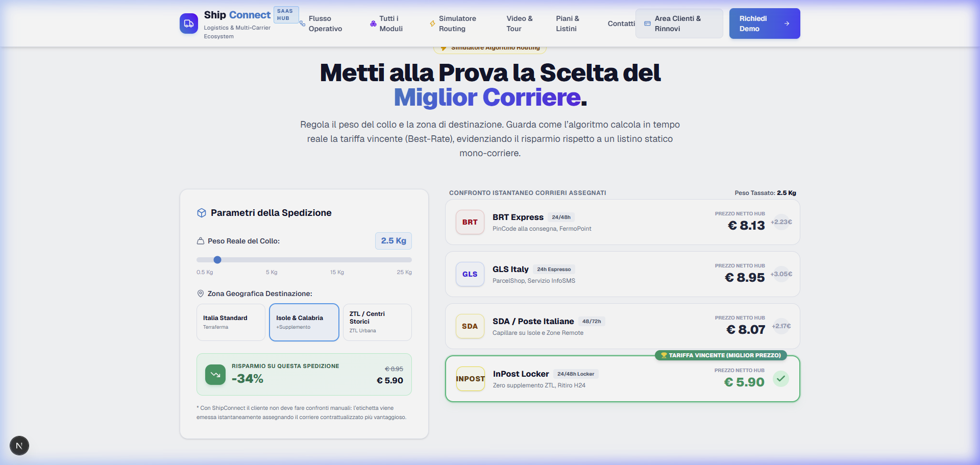Click the parcel weight slider handle
Viewport: 980px width, 465px height.
coord(217,260)
